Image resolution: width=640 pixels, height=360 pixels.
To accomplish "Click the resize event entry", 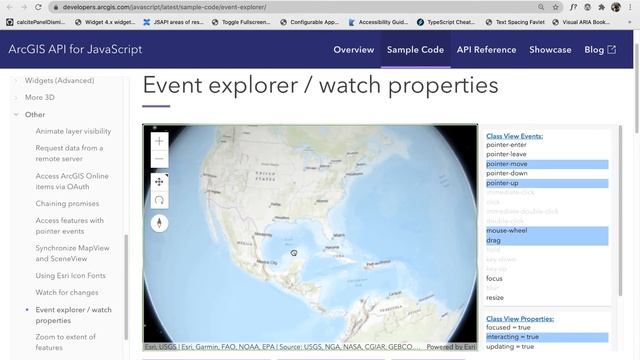I will point(495,298).
